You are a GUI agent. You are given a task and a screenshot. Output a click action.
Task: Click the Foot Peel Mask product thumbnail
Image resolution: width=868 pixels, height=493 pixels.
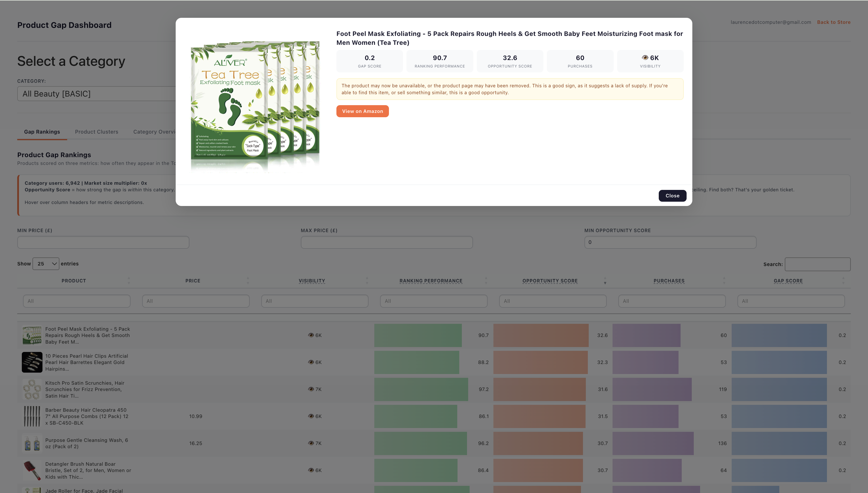(x=32, y=335)
